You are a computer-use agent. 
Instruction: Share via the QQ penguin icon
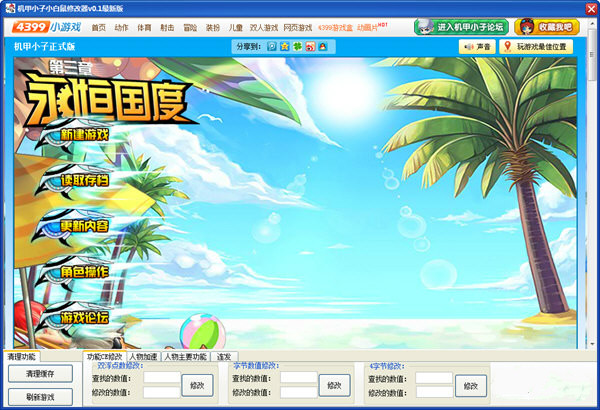pyautogui.click(x=322, y=47)
